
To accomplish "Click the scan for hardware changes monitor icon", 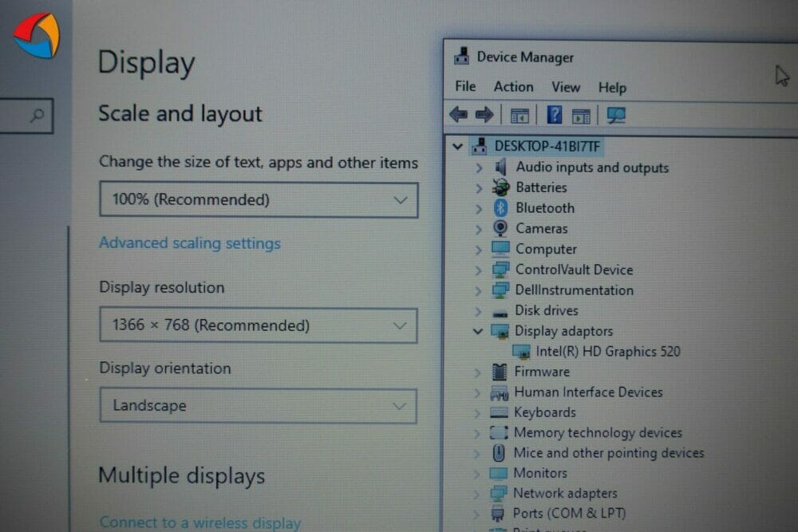I will point(616,116).
